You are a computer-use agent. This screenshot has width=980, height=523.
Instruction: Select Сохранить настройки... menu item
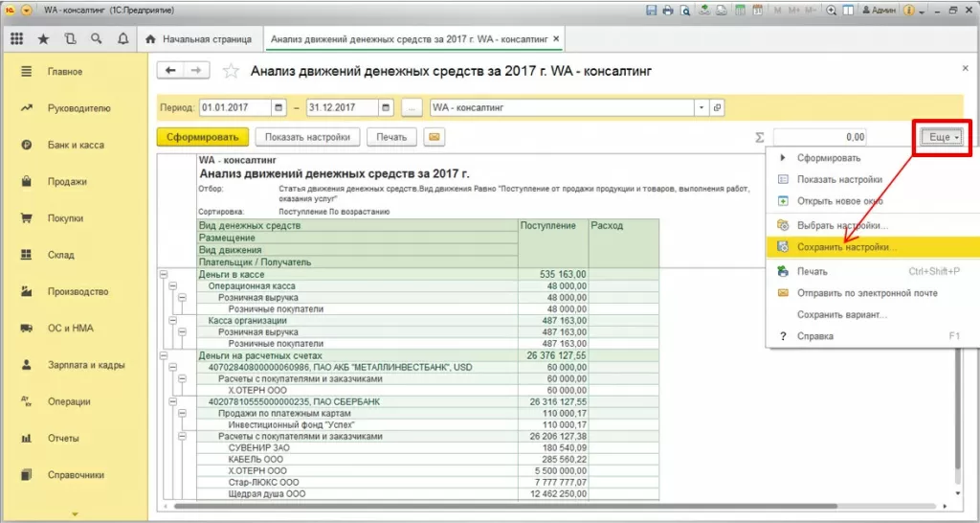(847, 247)
